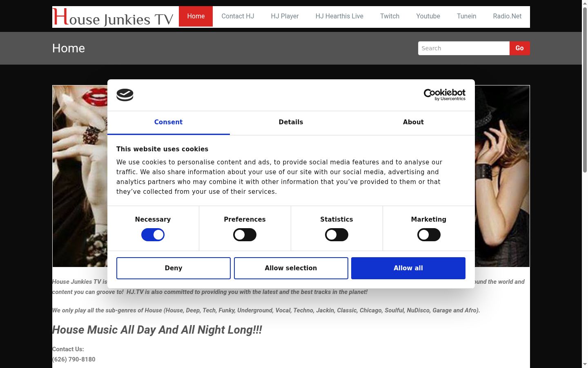Screen dimensions: 588x368
Task: Click the House Junkies TV logo
Action: tap(114, 17)
